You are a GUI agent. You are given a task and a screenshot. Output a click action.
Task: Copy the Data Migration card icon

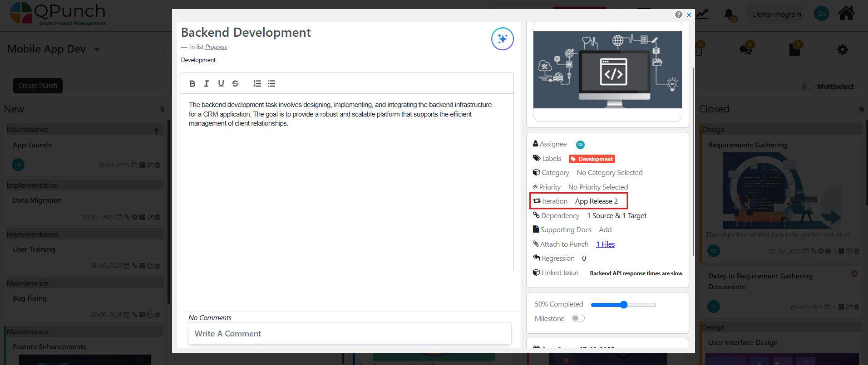(150, 217)
